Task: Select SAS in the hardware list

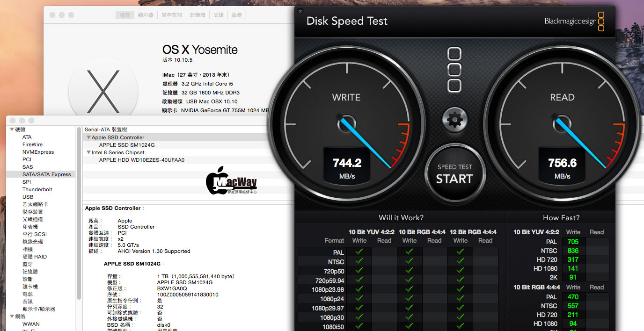Action: [x=28, y=167]
